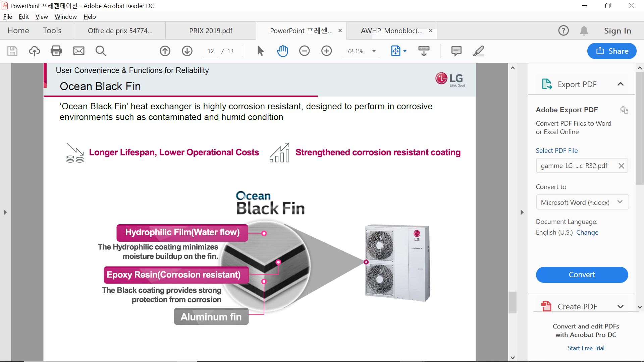Collapse the right tools pane
Image resolution: width=644 pixels, height=362 pixels.
[x=522, y=212]
